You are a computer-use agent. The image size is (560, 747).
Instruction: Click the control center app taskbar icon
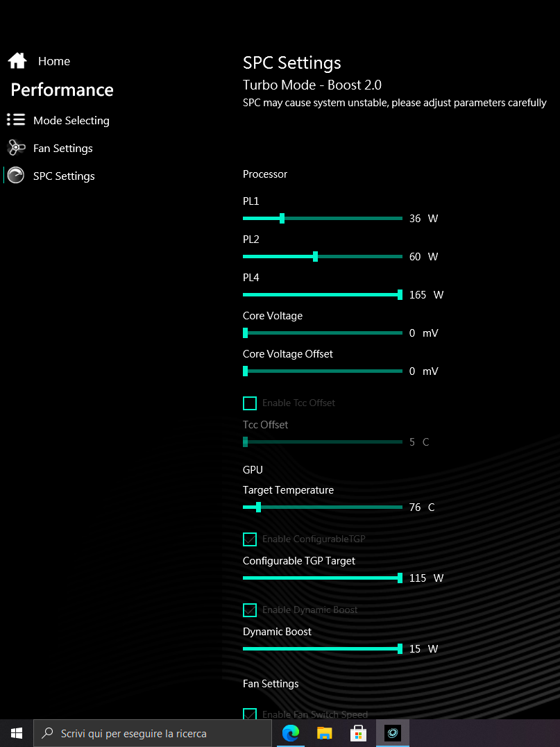392,733
